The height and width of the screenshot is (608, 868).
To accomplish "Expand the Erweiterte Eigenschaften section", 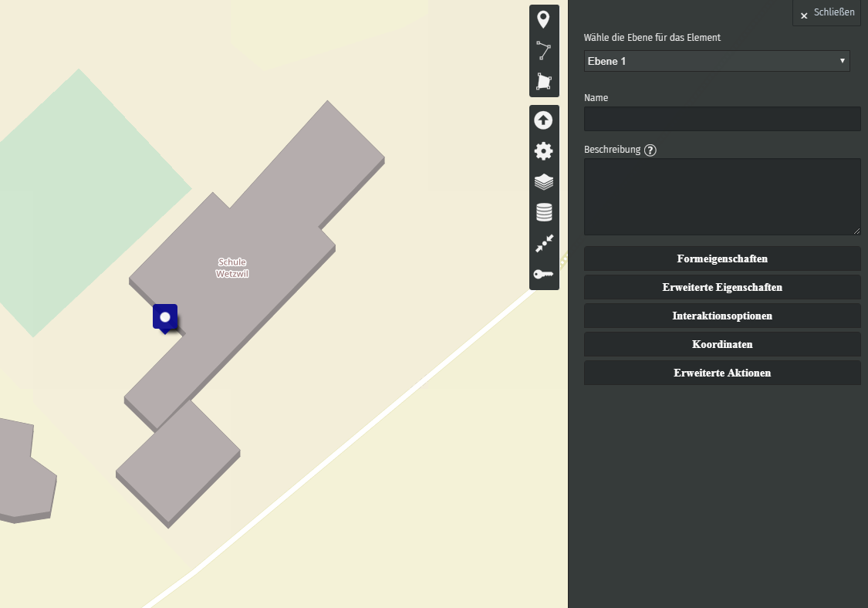I will pos(722,287).
